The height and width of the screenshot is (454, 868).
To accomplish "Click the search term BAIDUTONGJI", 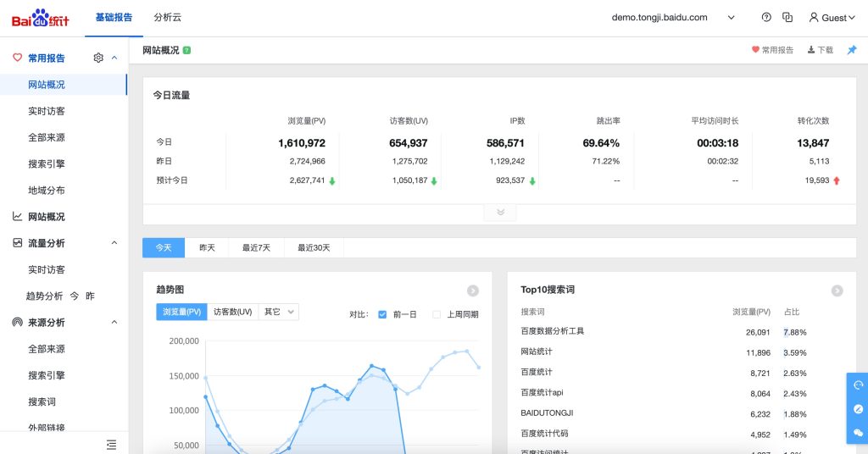I will click(547, 413).
